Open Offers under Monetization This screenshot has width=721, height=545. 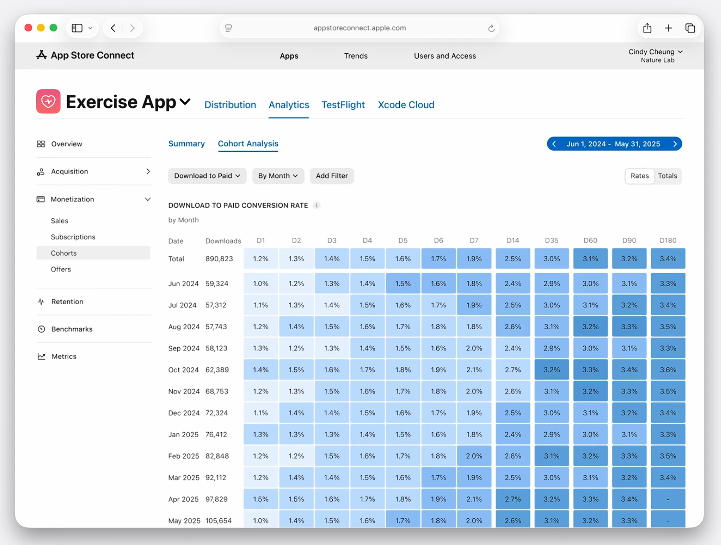pos(61,270)
